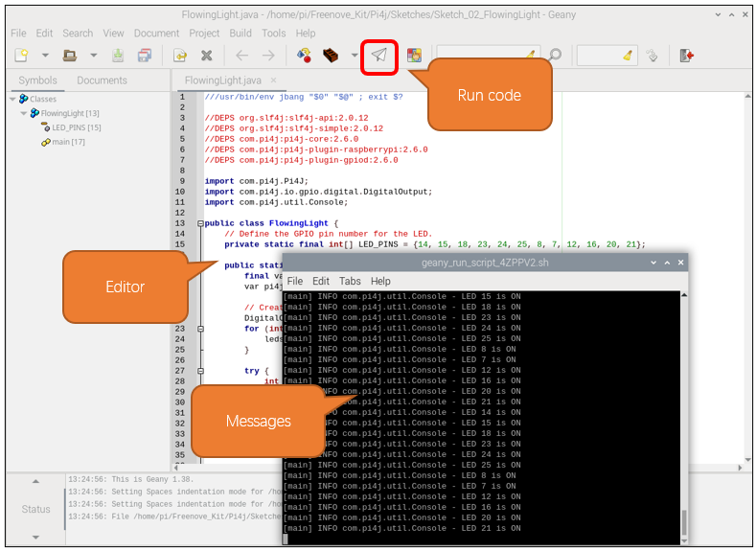756x551 pixels.
Task: Click the Quit Geany exit icon
Action: point(687,56)
